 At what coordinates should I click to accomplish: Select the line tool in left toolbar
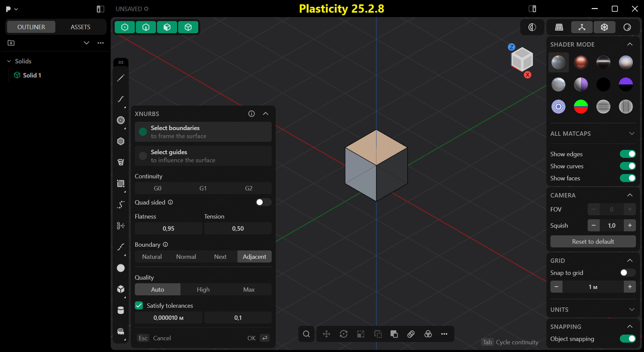[x=121, y=78]
